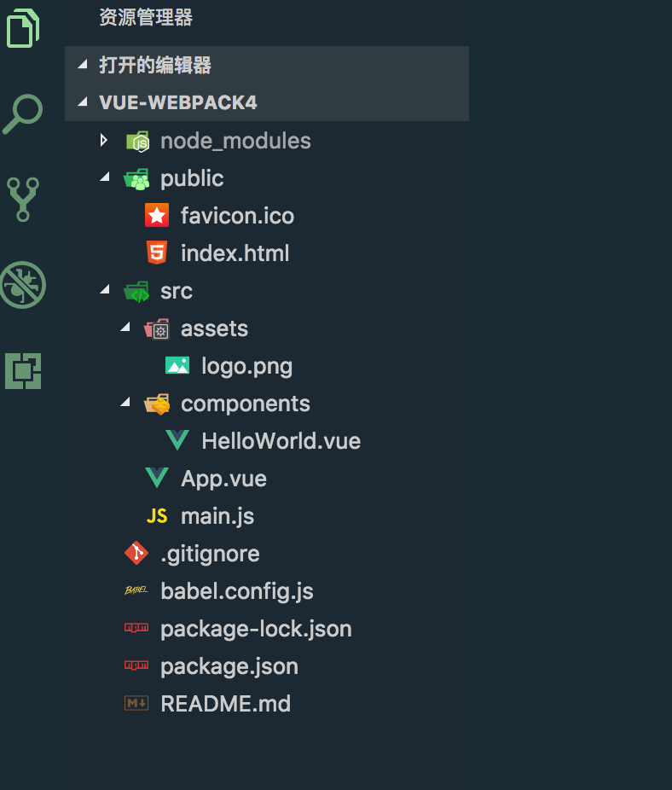Open the Explorer view in activity bar
Image resolution: width=672 pixels, height=790 pixels.
pyautogui.click(x=23, y=28)
